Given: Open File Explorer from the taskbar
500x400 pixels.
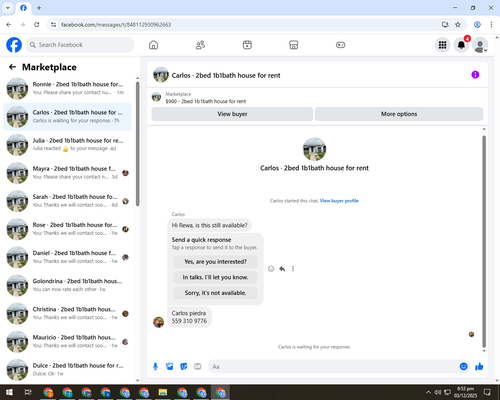Looking at the screenshot, I should tap(163, 392).
